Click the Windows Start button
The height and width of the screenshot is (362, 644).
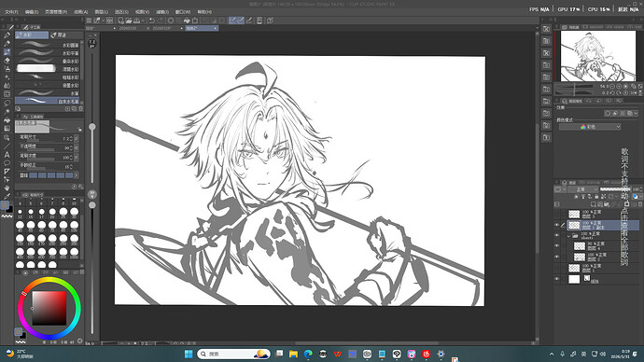(189, 354)
